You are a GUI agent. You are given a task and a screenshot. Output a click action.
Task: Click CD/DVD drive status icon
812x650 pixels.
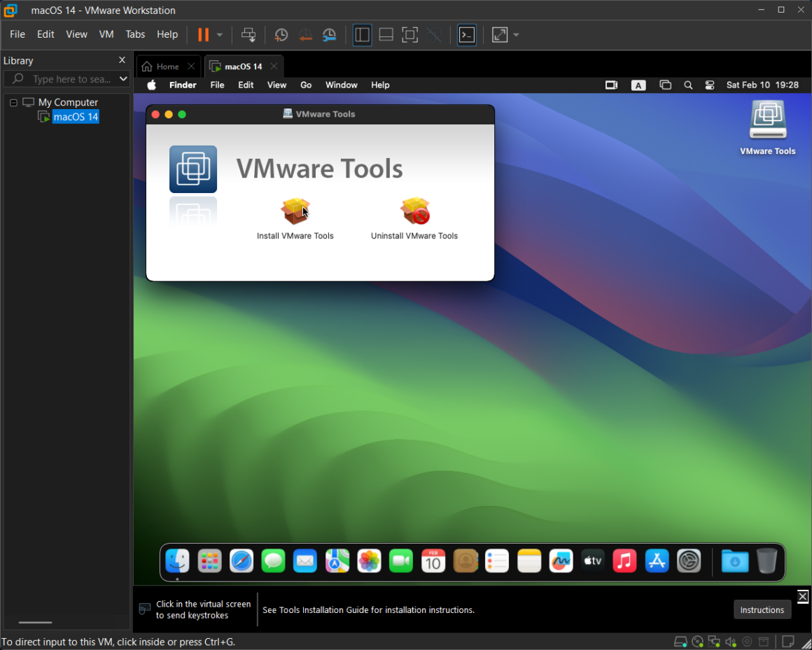pyautogui.click(x=698, y=642)
